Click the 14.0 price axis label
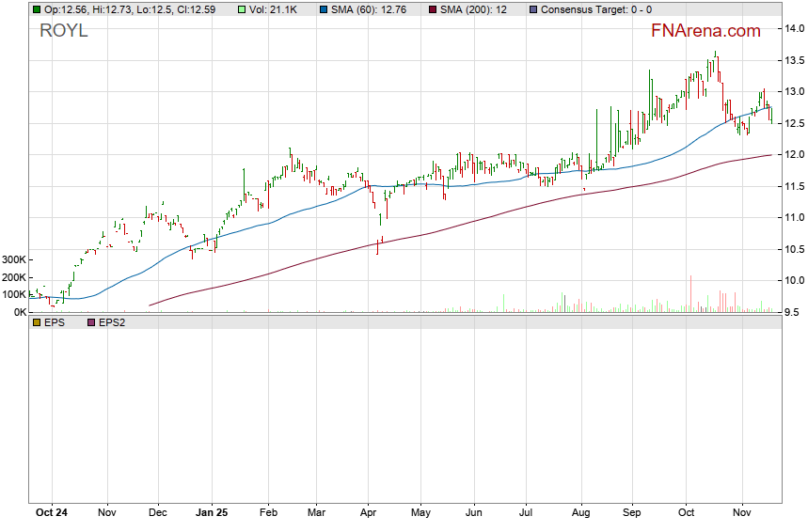The height and width of the screenshot is (532, 808). (x=792, y=28)
